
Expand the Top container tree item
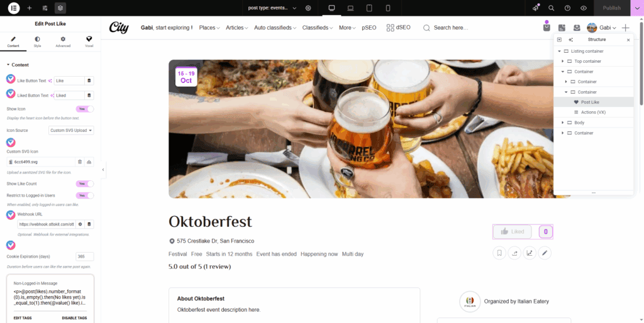pos(563,62)
